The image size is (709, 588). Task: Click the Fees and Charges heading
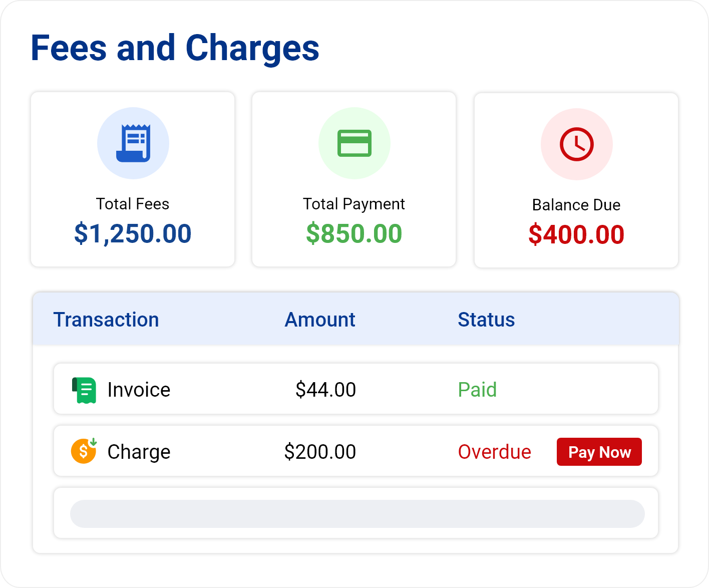point(175,49)
